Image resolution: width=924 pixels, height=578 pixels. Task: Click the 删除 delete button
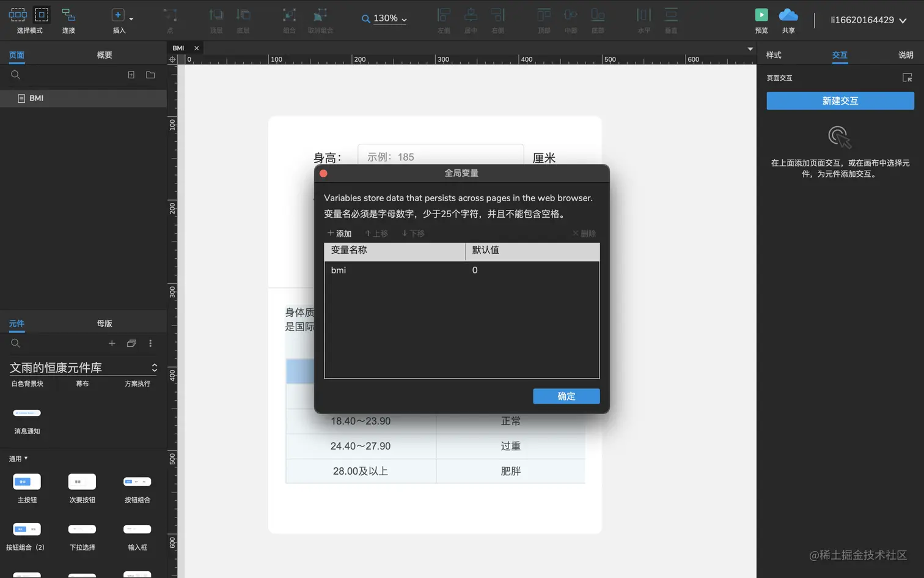[x=584, y=234]
